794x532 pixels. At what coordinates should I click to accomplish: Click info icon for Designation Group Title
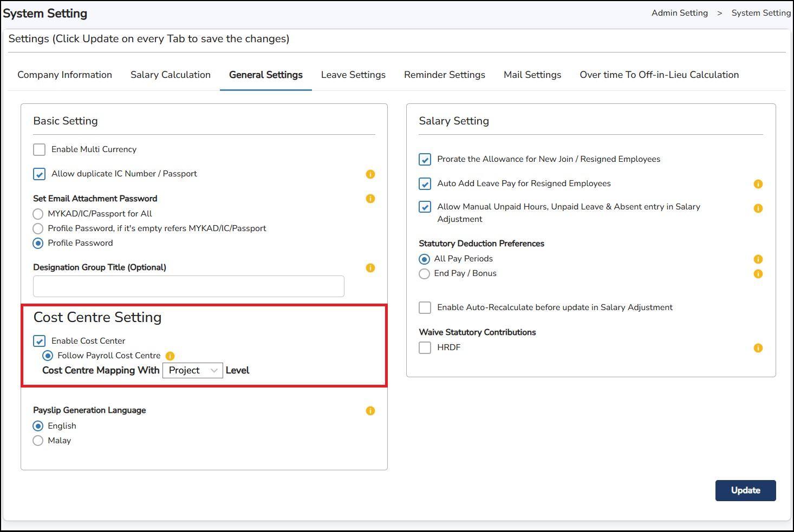(x=370, y=268)
